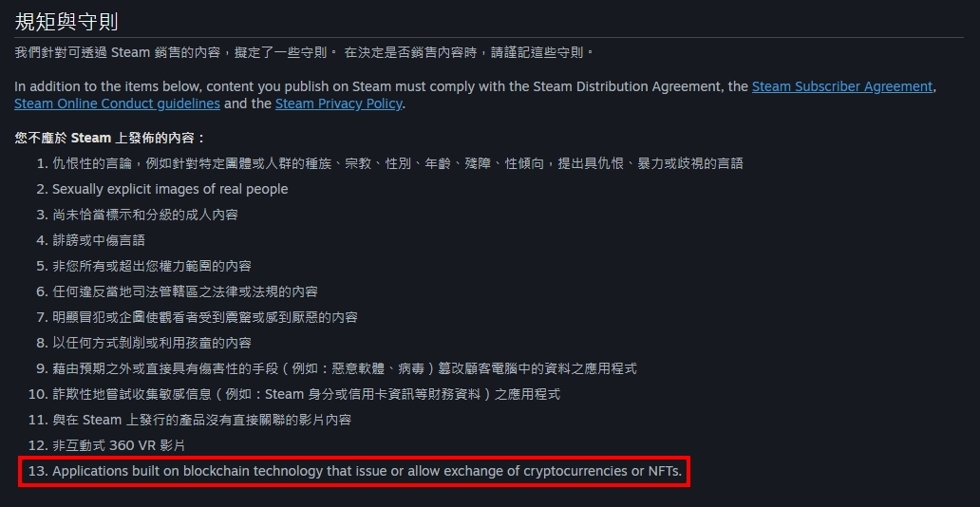Select list item 3 about 成人內容
The width and height of the screenshot is (980, 507).
click(x=144, y=215)
